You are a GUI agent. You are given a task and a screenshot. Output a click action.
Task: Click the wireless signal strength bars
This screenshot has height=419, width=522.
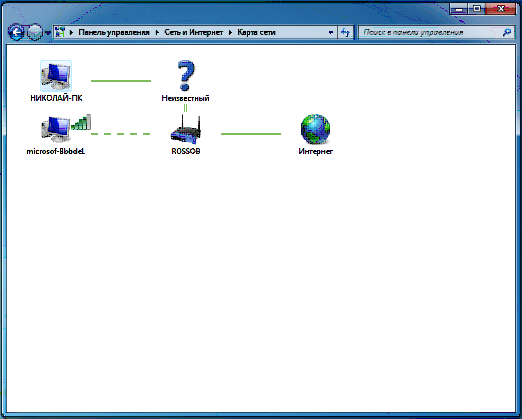tap(81, 122)
